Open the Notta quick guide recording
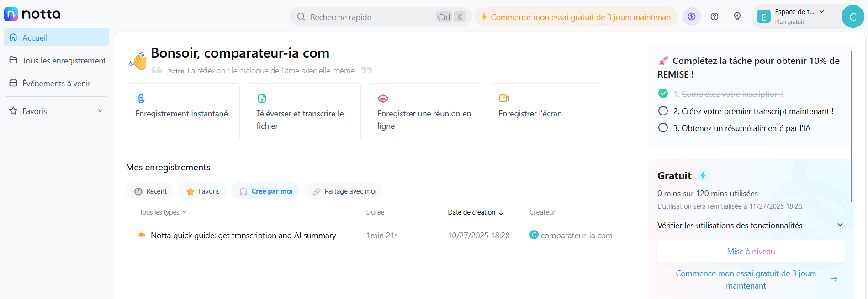Image resolution: width=868 pixels, height=299 pixels. 243,236
